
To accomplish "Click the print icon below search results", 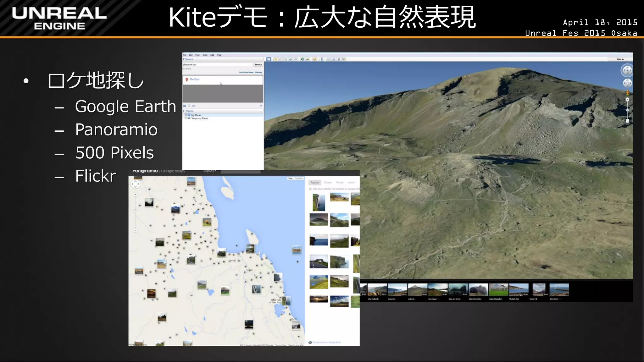I will (x=193, y=106).
